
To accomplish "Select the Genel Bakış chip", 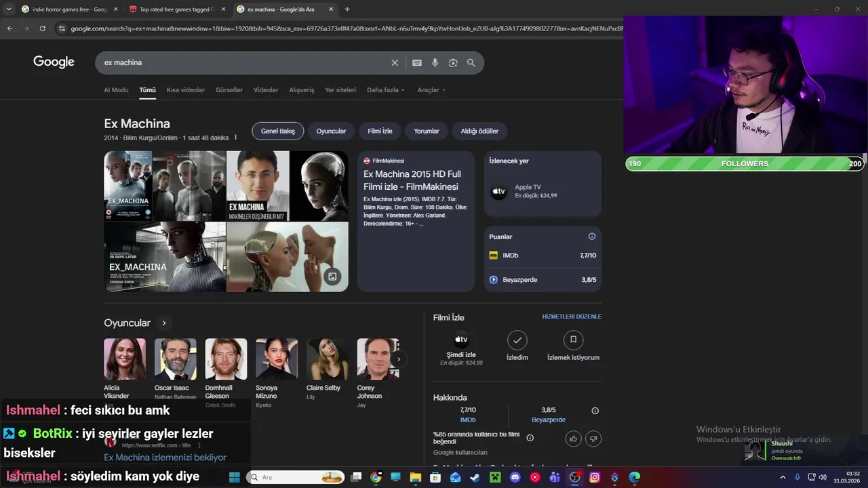I will tap(278, 131).
